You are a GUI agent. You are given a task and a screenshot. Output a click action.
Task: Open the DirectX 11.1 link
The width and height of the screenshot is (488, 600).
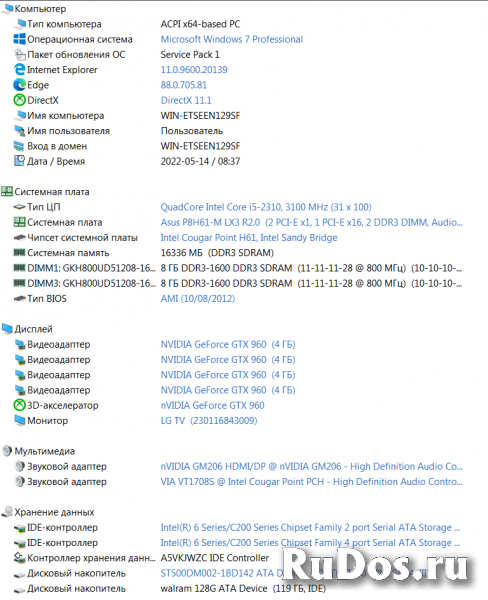186,100
